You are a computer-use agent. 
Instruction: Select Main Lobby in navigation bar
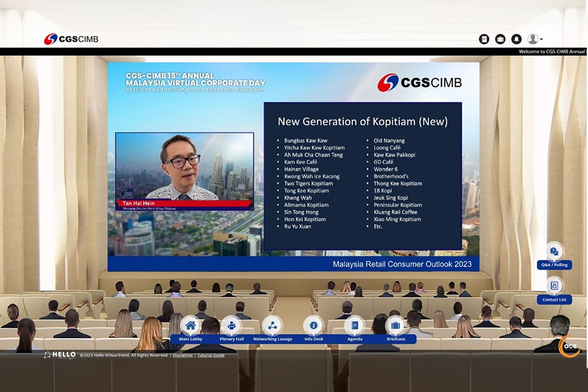[191, 339]
